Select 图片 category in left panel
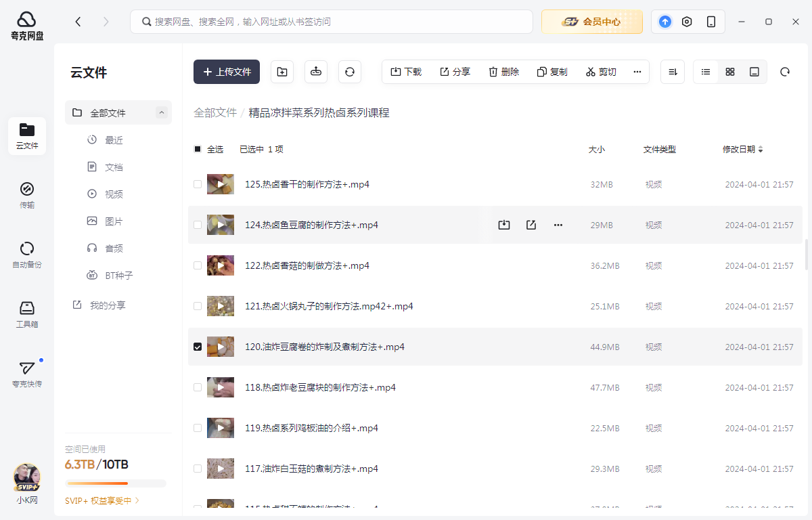The width and height of the screenshot is (812, 520). pos(114,221)
